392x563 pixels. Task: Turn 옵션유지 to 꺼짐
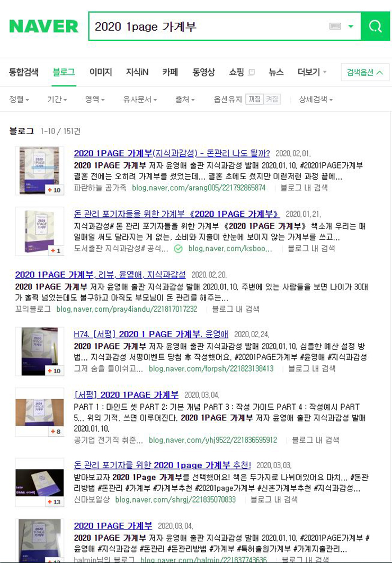point(254,100)
